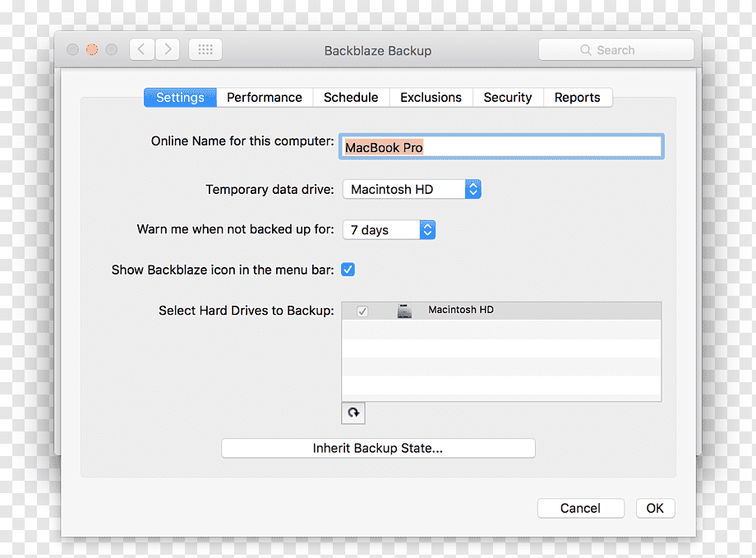Select the Security tab

point(508,98)
